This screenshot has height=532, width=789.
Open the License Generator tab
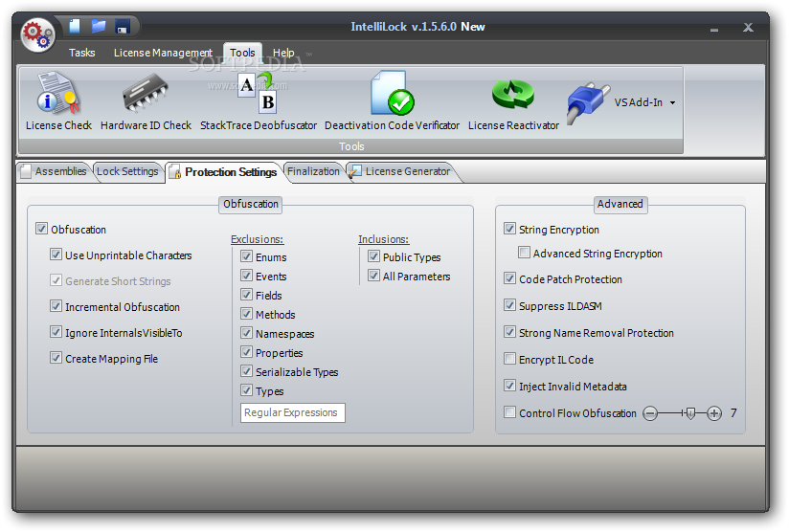tap(401, 171)
